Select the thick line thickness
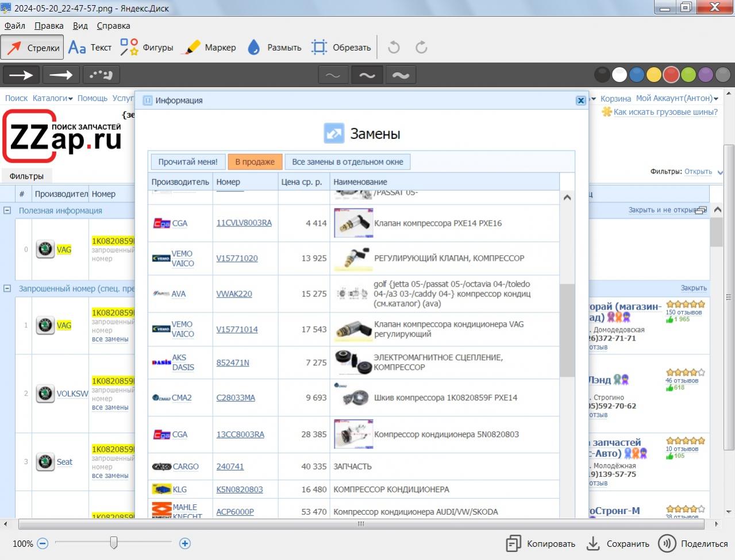Image resolution: width=735 pixels, height=560 pixels. tap(401, 75)
